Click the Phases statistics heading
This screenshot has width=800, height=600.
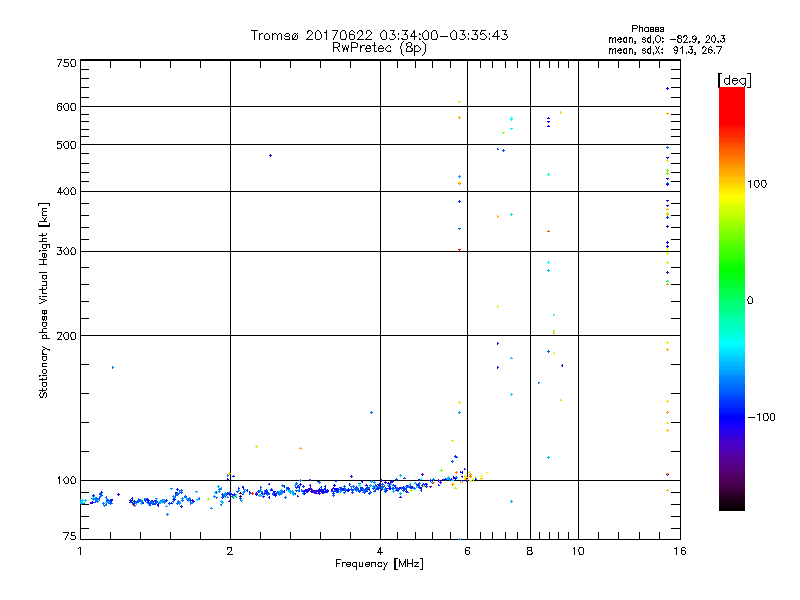647,29
